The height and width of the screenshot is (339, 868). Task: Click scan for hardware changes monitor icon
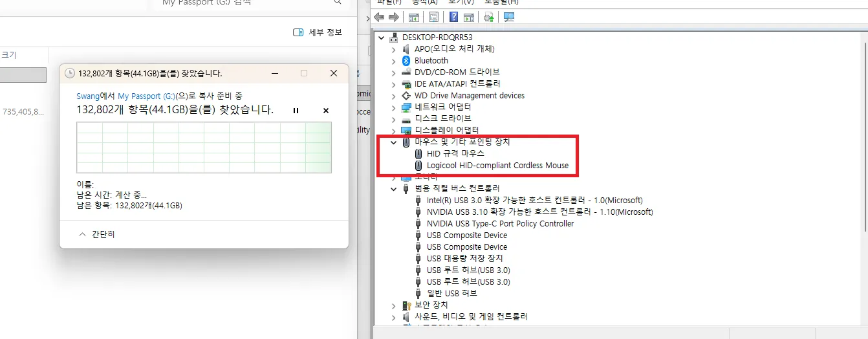point(509,17)
